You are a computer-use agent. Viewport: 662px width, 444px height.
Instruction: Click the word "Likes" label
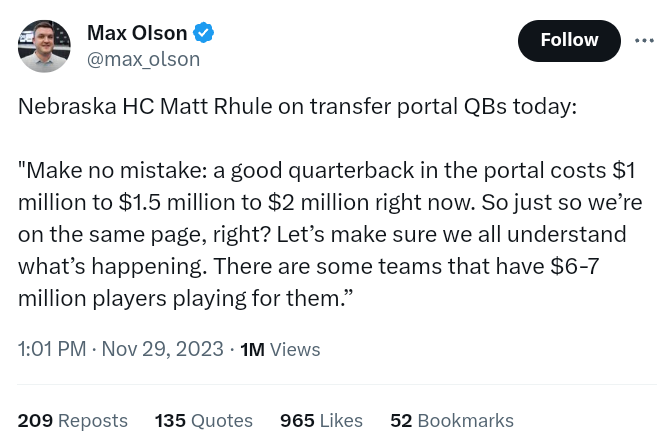coord(342,420)
